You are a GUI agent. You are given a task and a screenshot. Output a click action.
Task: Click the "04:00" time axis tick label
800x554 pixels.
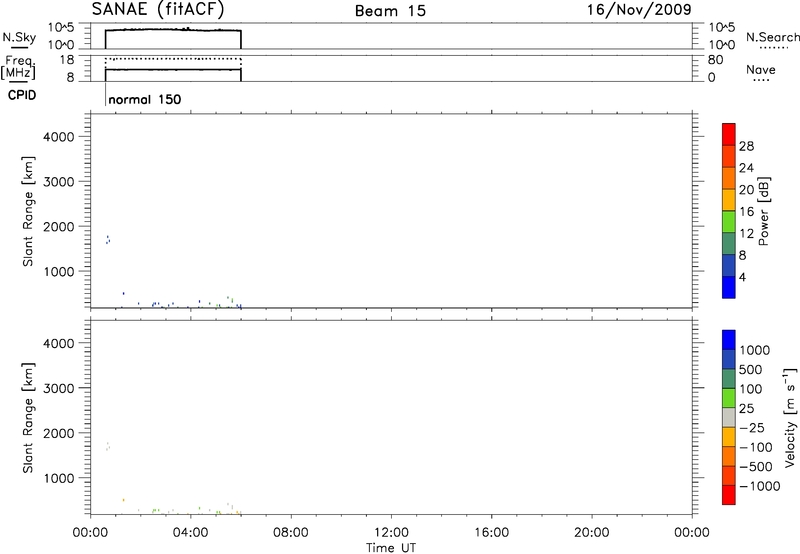[x=190, y=533]
